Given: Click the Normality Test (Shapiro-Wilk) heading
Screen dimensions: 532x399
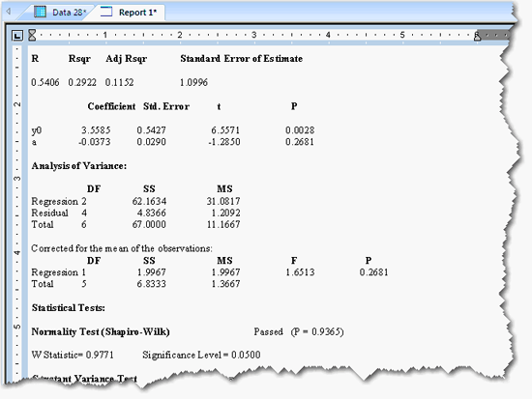Looking at the screenshot, I should (101, 331).
